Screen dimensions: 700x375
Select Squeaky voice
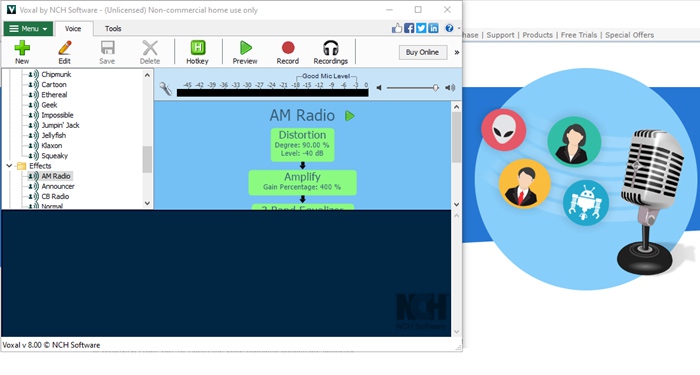point(54,156)
